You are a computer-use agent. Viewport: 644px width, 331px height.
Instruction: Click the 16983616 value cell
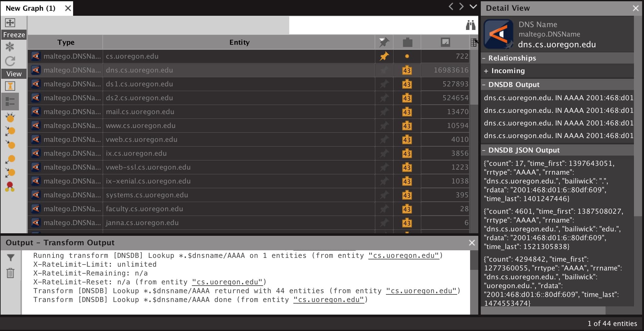pyautogui.click(x=445, y=70)
